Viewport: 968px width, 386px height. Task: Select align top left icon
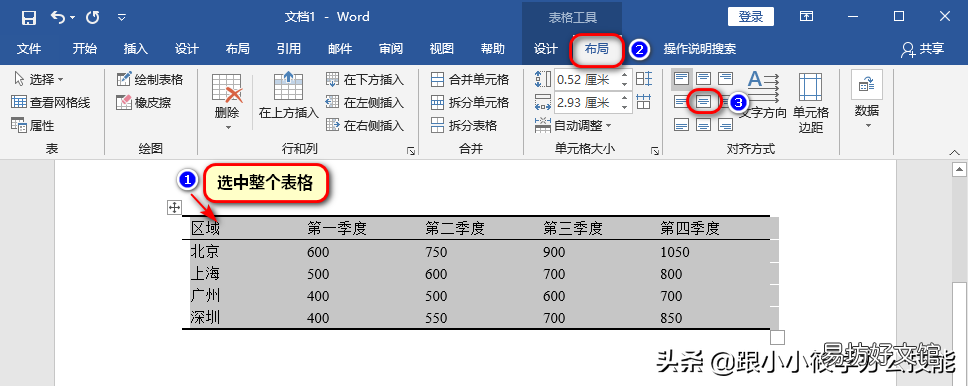coord(682,78)
